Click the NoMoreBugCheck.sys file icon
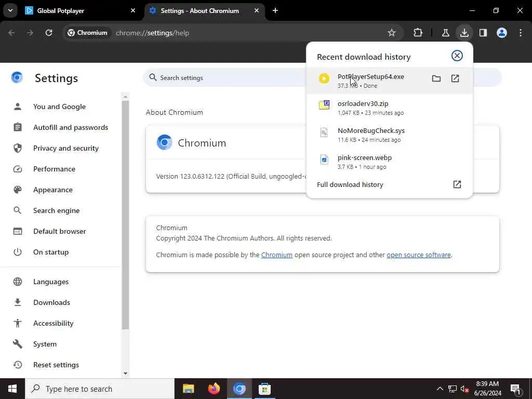The width and height of the screenshot is (532, 399). click(x=324, y=132)
